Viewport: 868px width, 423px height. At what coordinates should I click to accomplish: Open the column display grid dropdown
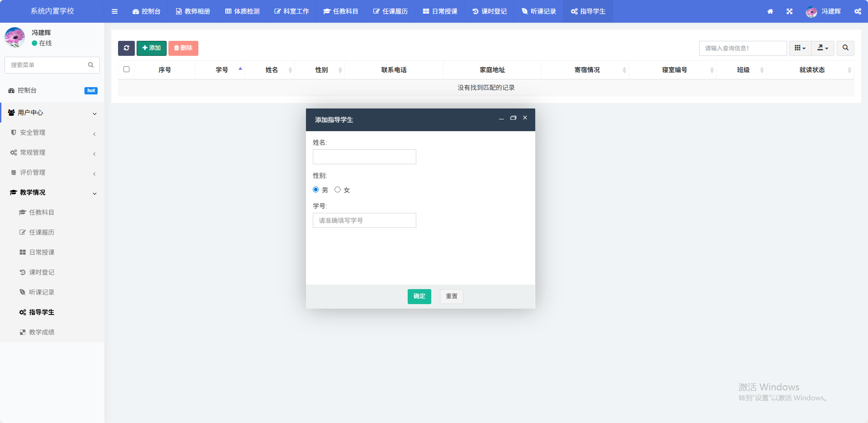coord(800,48)
